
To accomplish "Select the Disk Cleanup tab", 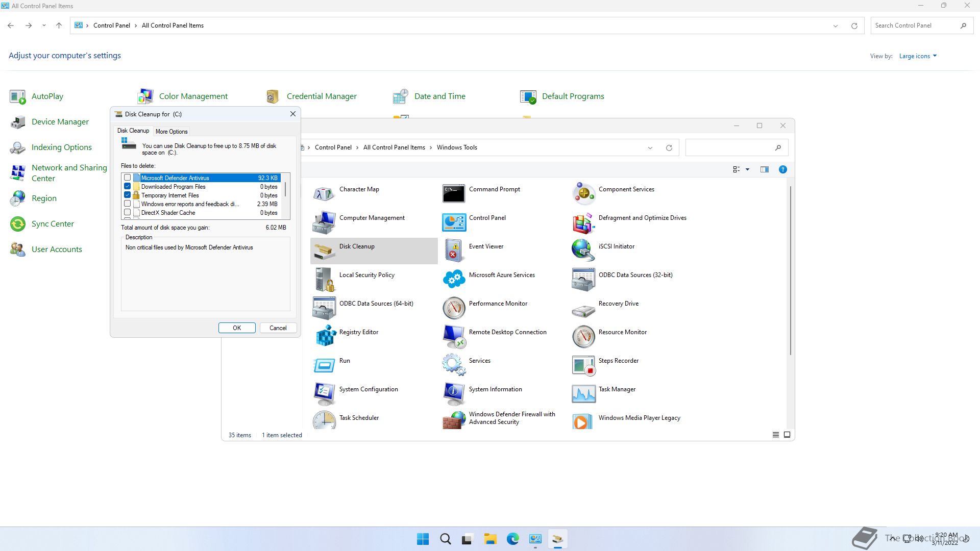I will (x=133, y=131).
